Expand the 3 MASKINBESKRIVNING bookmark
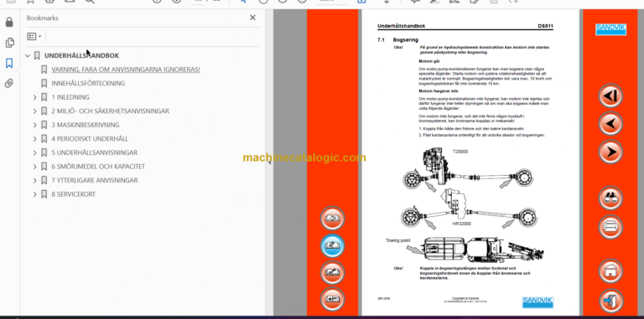The height and width of the screenshot is (319, 644). 35,125
